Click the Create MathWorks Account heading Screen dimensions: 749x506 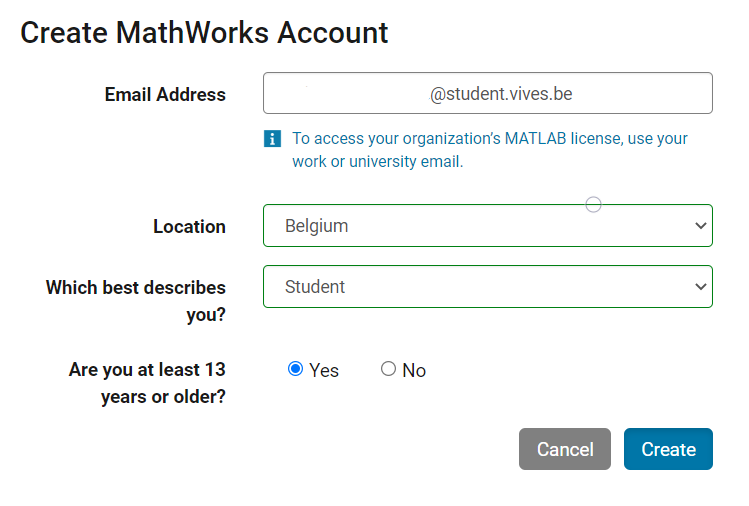(x=204, y=32)
